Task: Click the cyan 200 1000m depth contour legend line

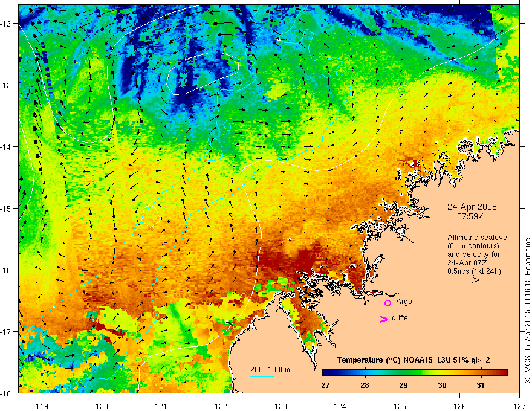Action: coord(262,376)
